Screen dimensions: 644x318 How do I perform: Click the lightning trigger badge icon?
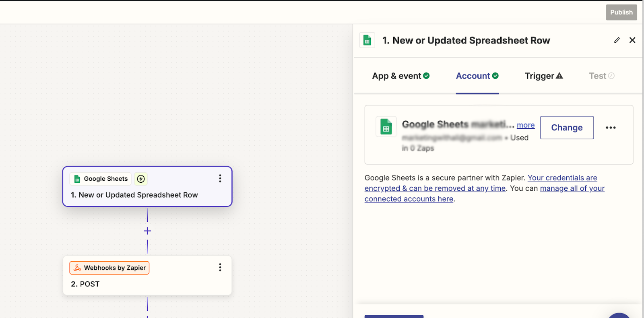[141, 179]
